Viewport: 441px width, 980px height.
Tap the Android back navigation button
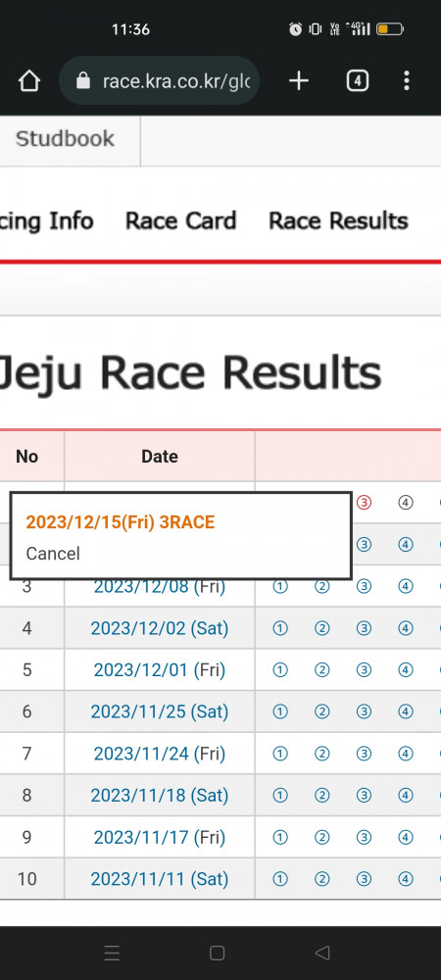coord(322,953)
